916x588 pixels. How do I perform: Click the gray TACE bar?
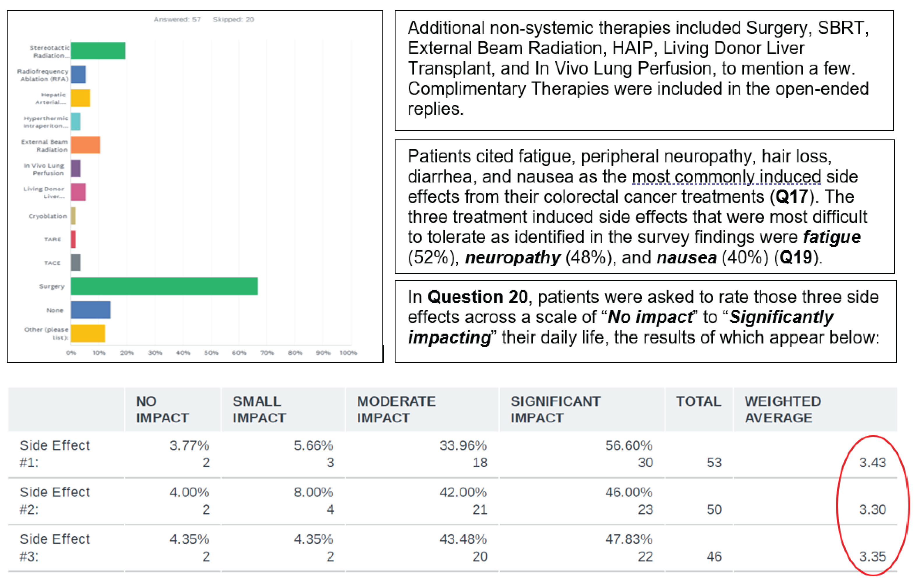click(76, 263)
